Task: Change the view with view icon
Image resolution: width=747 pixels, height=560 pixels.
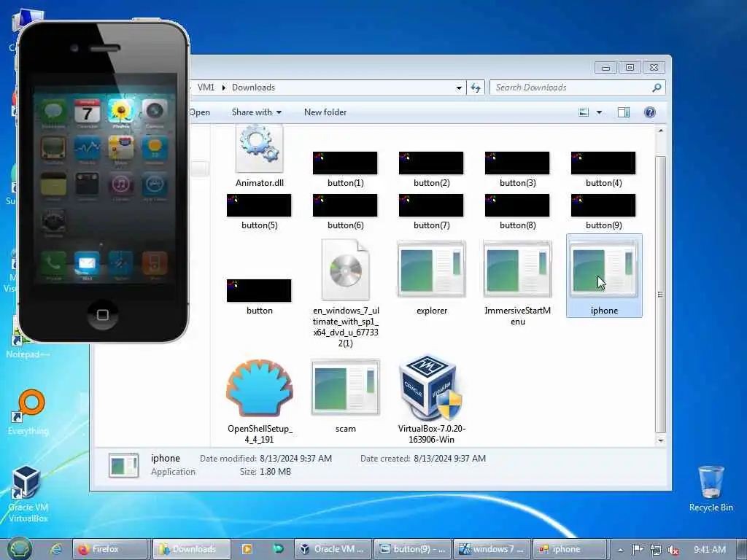Action: [x=584, y=112]
